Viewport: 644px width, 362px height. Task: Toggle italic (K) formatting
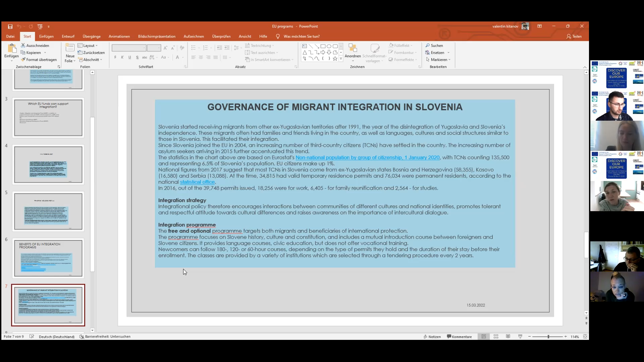(122, 57)
